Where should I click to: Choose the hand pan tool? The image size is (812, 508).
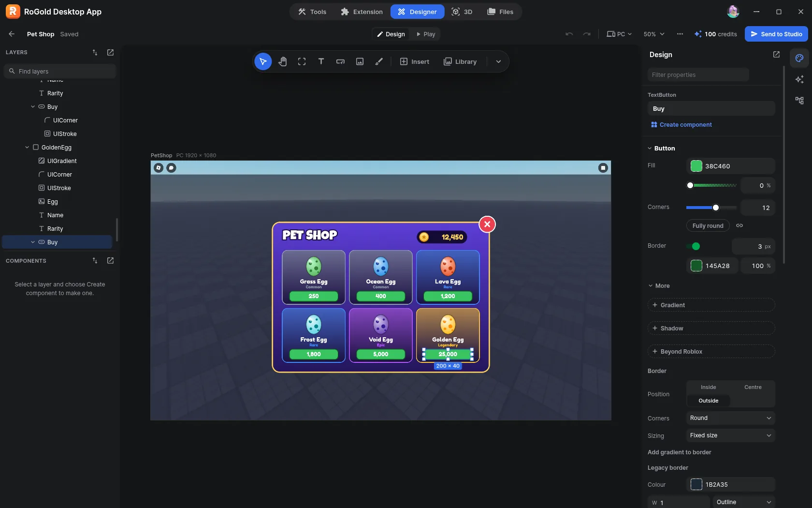[x=283, y=61]
